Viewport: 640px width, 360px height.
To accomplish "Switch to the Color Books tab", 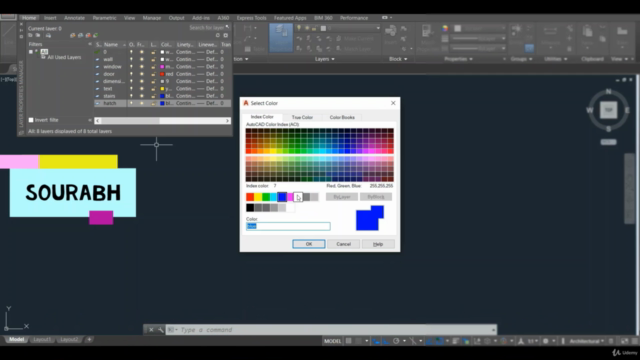I will coord(342,117).
